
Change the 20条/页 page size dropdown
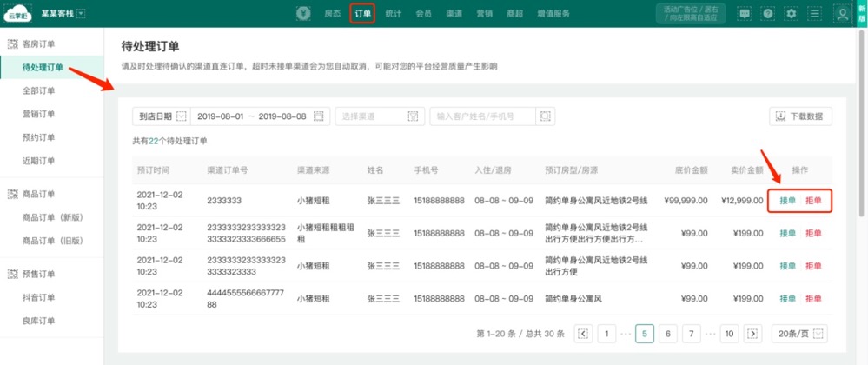pyautogui.click(x=798, y=334)
